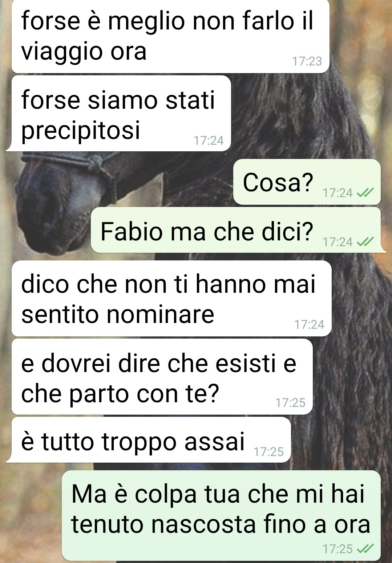Tap the 17:25 timestamp beside 'troppo assai'
The height and width of the screenshot is (563, 392).
coord(269,452)
